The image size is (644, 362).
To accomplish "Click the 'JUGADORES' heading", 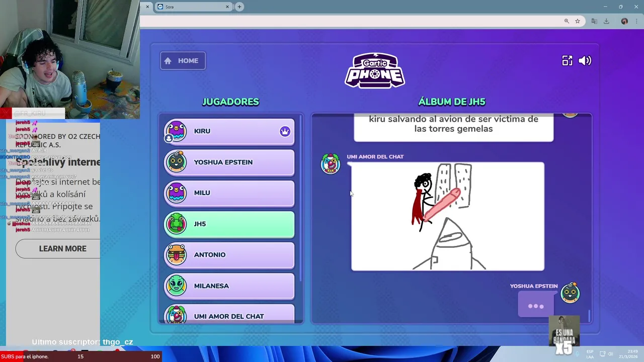I will 230,102.
